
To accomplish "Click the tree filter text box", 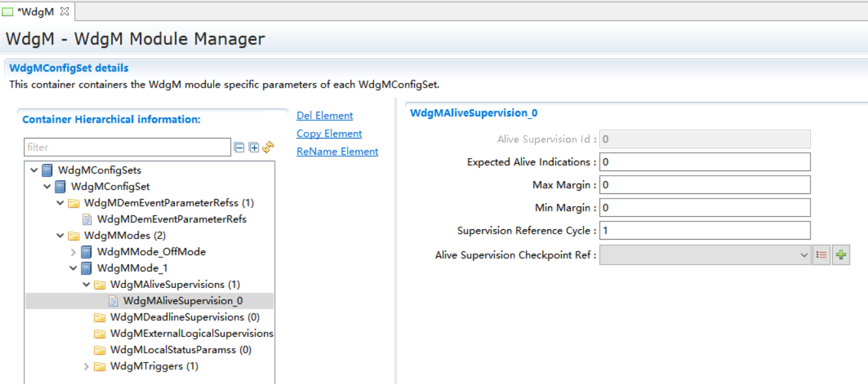I will tap(127, 148).
